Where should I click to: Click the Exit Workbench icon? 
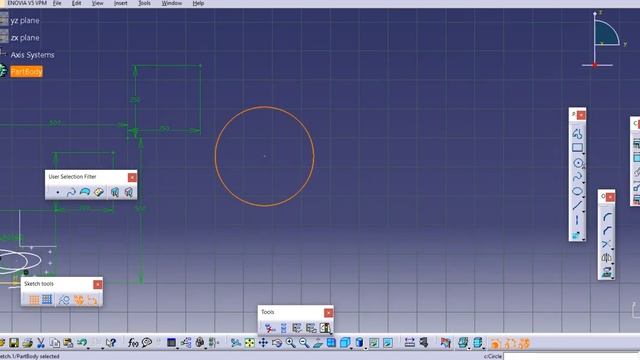click(x=325, y=328)
